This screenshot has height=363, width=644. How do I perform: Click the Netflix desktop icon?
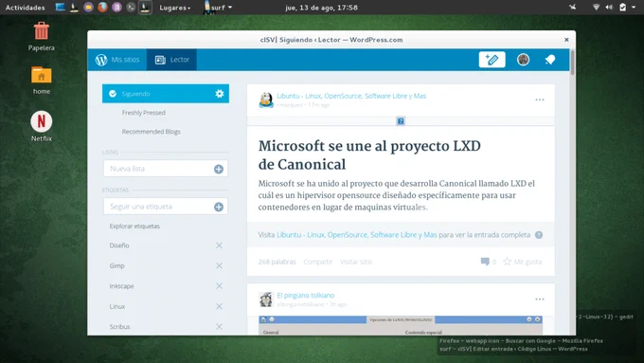click(41, 126)
